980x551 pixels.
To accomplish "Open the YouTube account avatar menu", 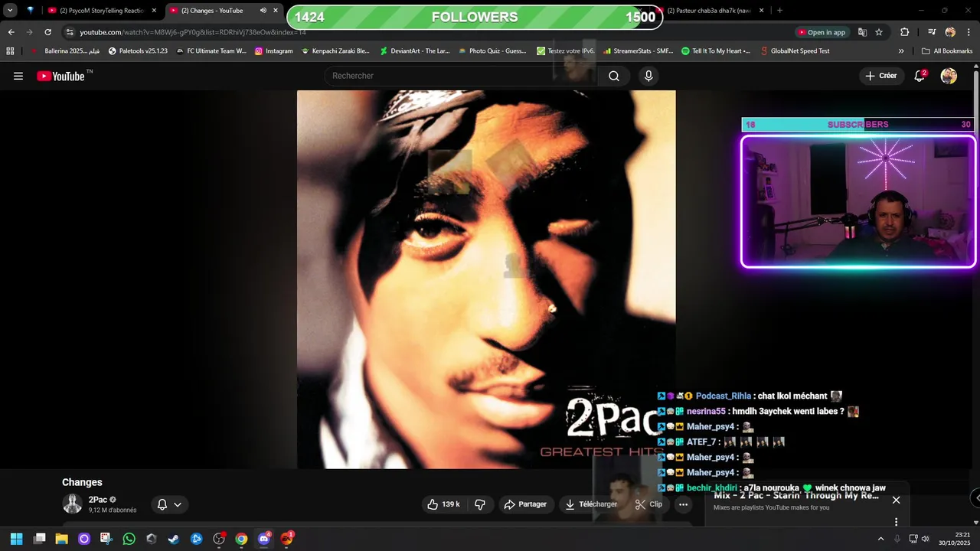I will tap(949, 76).
